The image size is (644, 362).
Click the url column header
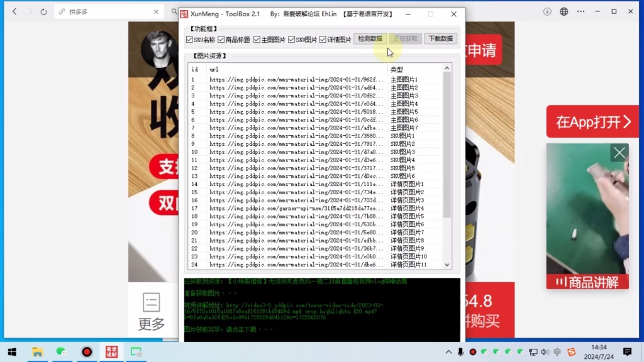(x=297, y=69)
